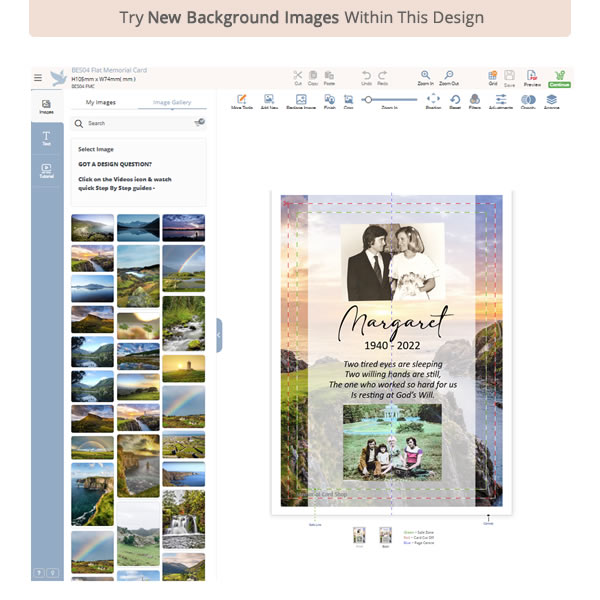This screenshot has width=600, height=600.
Task: Collapse the left image panel handle
Action: point(219,335)
